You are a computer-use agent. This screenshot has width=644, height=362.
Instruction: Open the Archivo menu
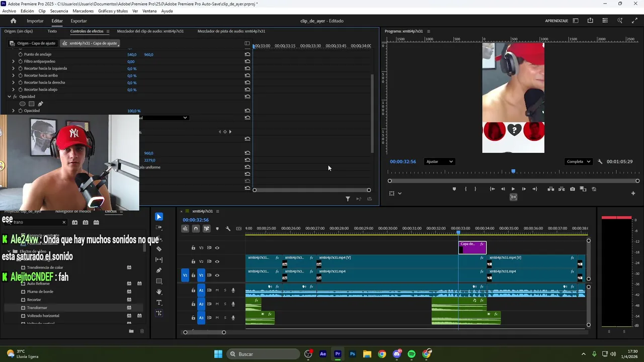pyautogui.click(x=9, y=11)
